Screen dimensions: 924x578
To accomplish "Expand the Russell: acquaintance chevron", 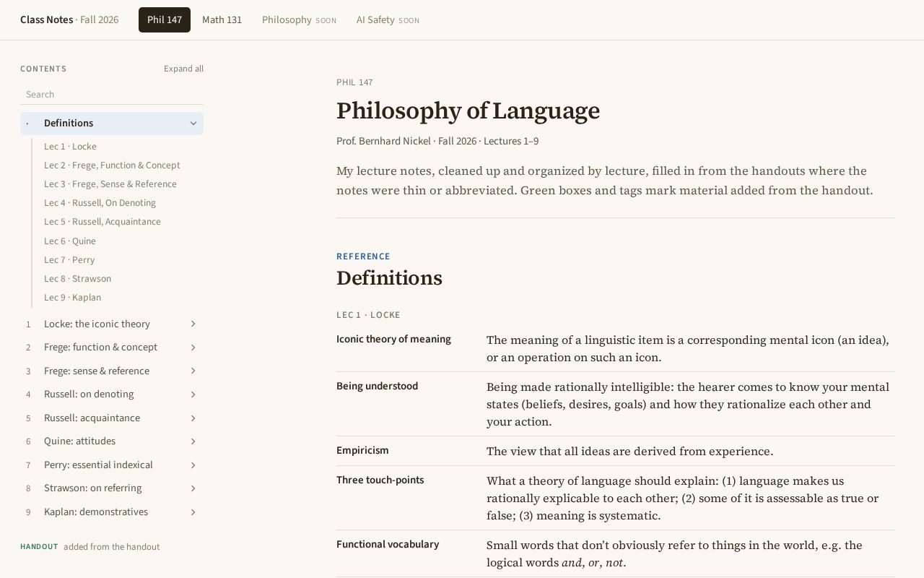I will pos(193,418).
